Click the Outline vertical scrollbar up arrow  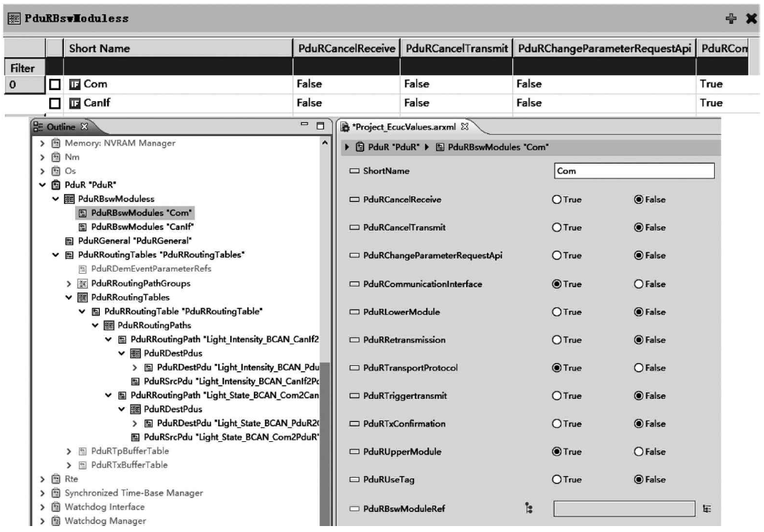pos(325,143)
